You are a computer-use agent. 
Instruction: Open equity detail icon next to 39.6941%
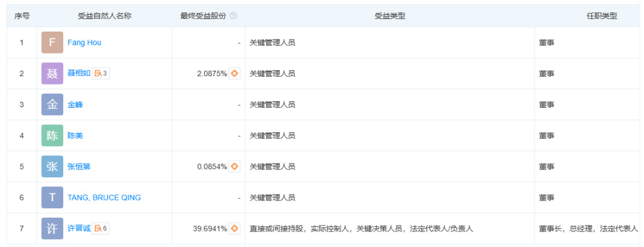[235, 229]
